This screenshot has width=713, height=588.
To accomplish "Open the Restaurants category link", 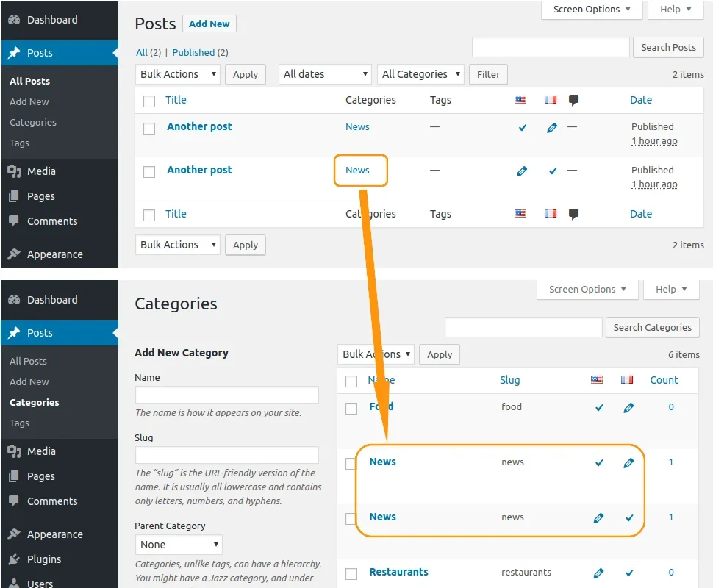I will tap(398, 572).
